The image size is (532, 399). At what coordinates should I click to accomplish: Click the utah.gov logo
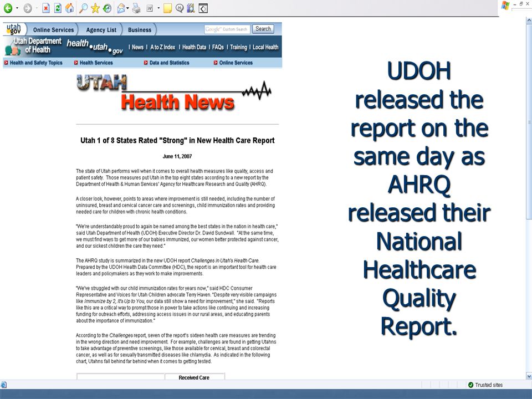point(13,29)
